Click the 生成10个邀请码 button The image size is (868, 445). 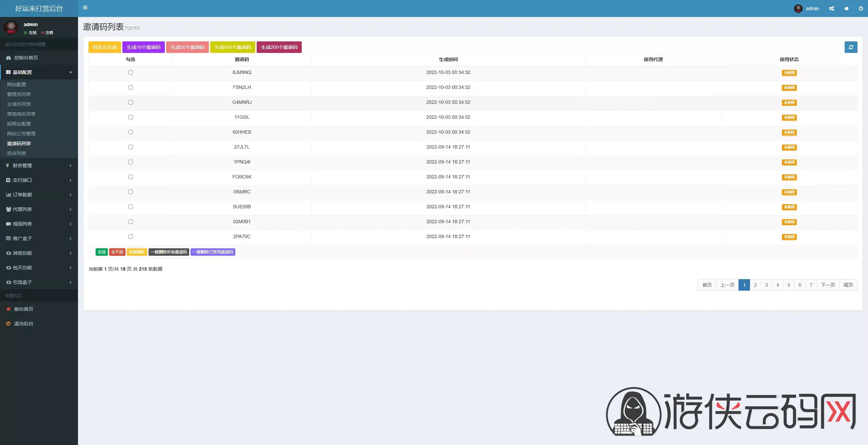pyautogui.click(x=143, y=47)
